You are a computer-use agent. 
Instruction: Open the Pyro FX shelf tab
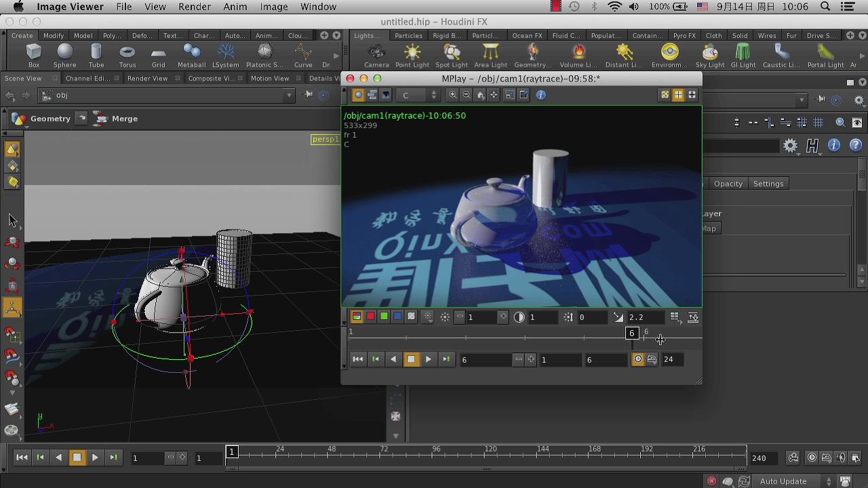[x=684, y=35]
